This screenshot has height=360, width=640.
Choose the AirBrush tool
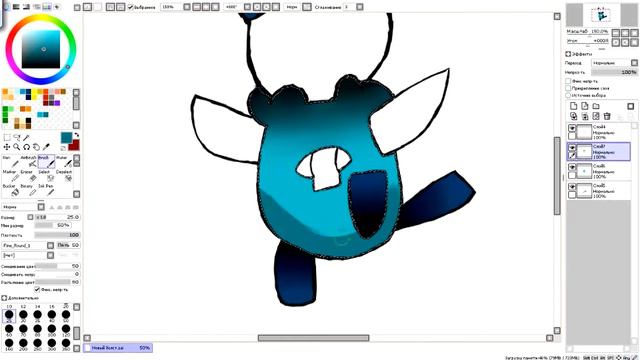pyautogui.click(x=29, y=162)
